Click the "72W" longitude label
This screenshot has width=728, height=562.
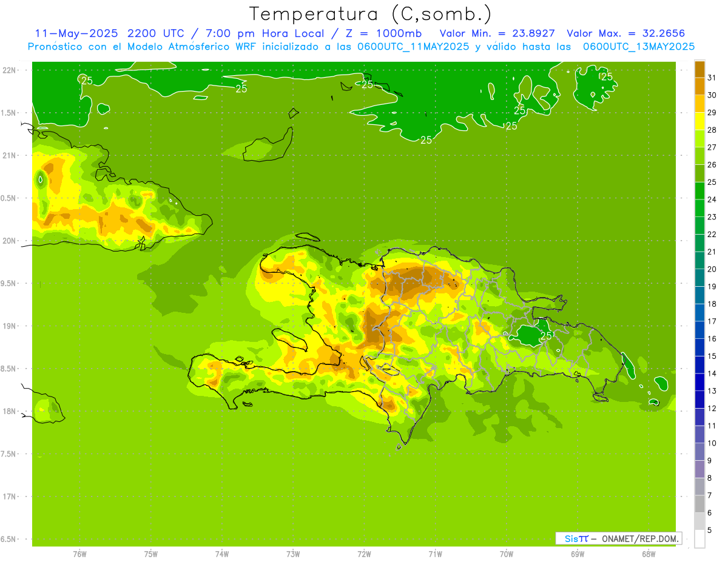(364, 554)
